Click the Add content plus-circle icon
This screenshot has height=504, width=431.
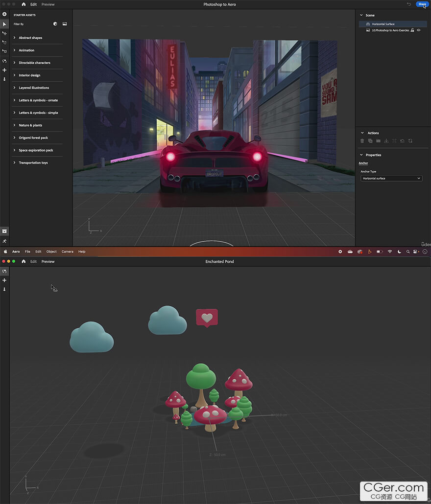[4, 14]
